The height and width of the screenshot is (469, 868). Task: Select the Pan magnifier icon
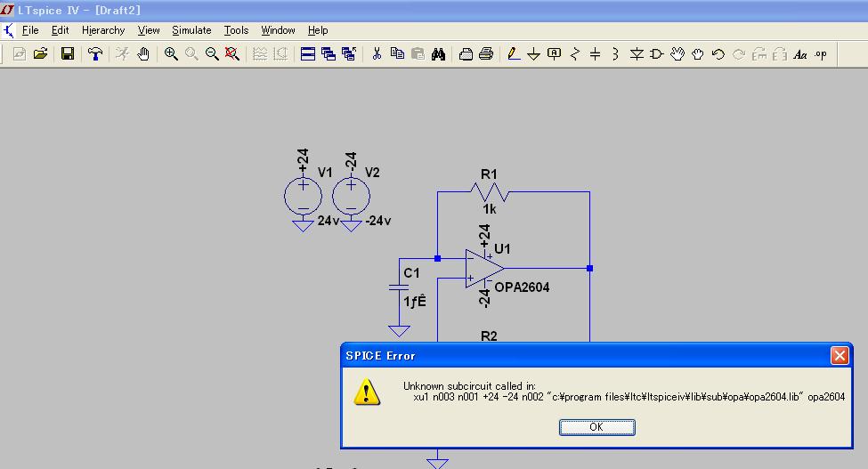coord(191,53)
